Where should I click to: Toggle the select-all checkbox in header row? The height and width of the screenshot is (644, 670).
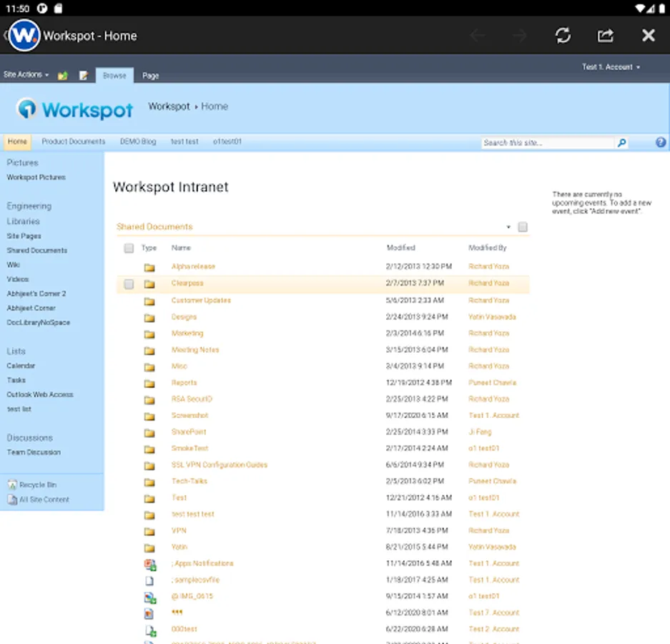[129, 248]
